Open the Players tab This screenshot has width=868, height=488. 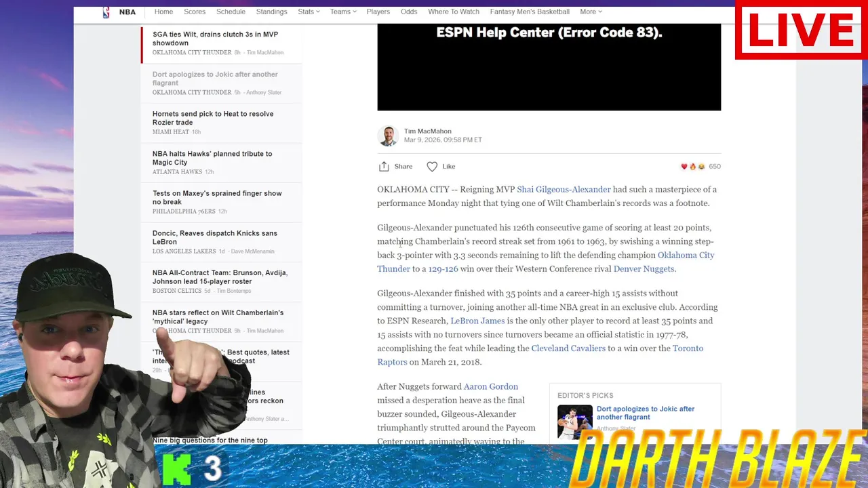coord(378,12)
